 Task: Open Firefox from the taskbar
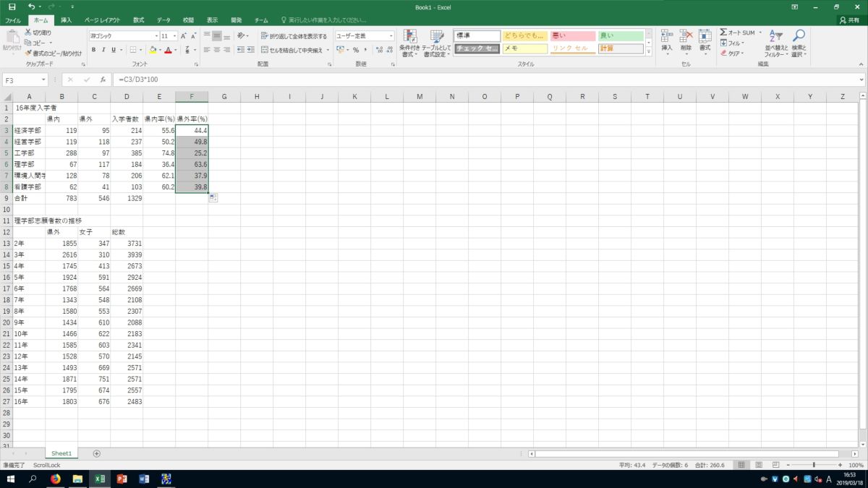(x=56, y=479)
